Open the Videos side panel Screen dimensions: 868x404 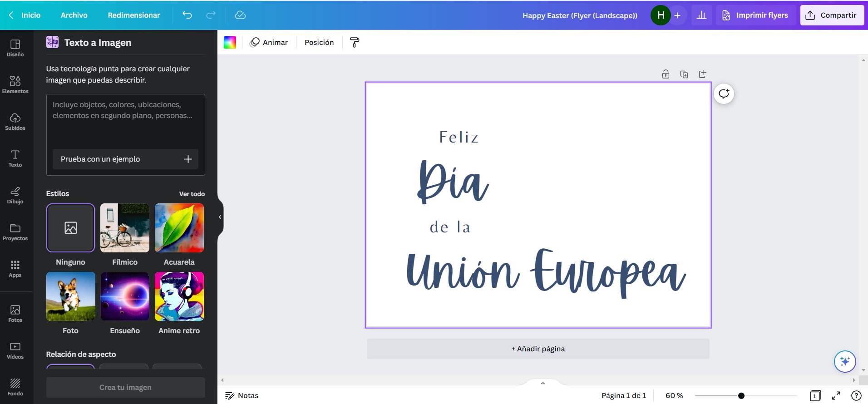(x=15, y=350)
